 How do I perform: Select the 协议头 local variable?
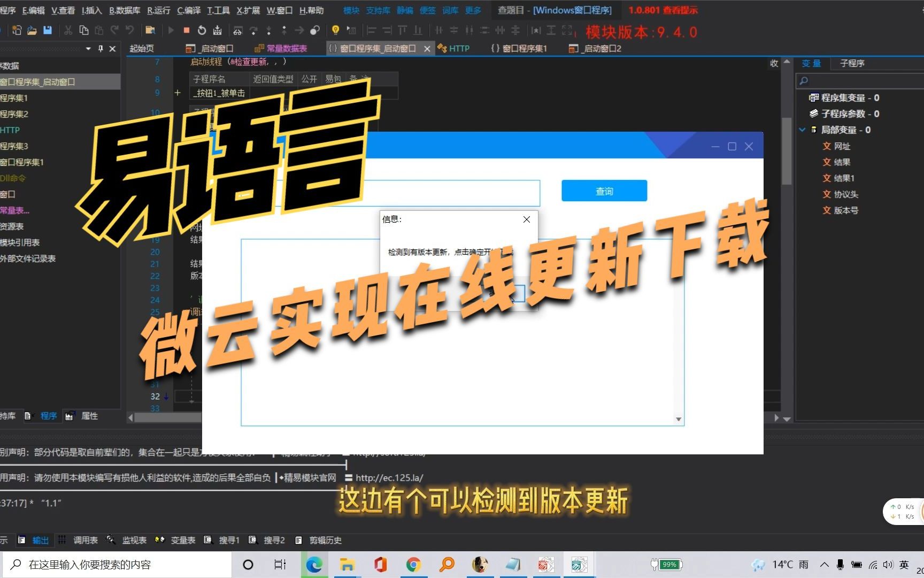[841, 194]
